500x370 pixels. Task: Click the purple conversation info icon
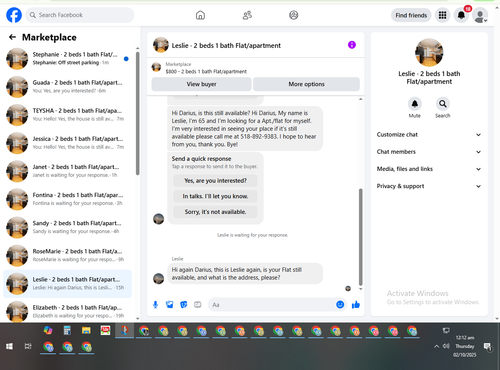352,45
